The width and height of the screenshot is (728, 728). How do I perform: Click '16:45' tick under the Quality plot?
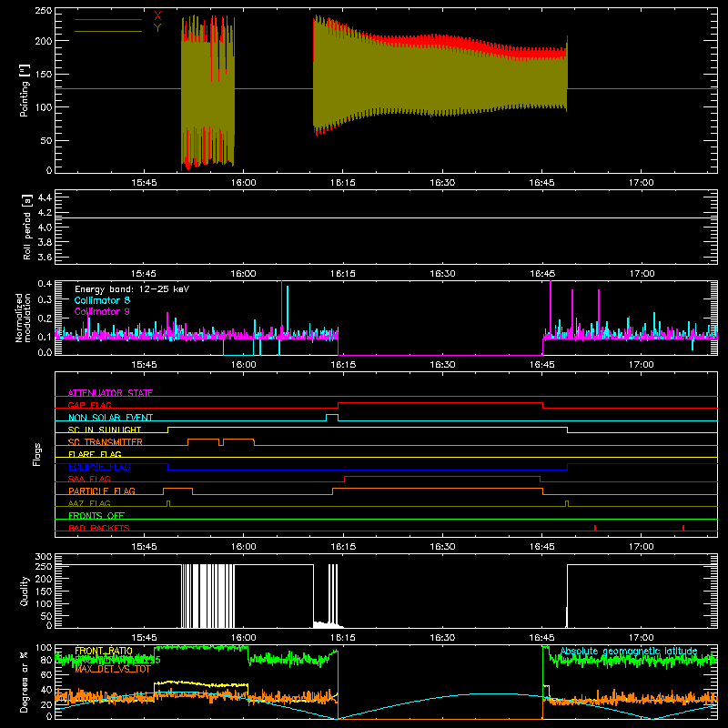pos(541,638)
